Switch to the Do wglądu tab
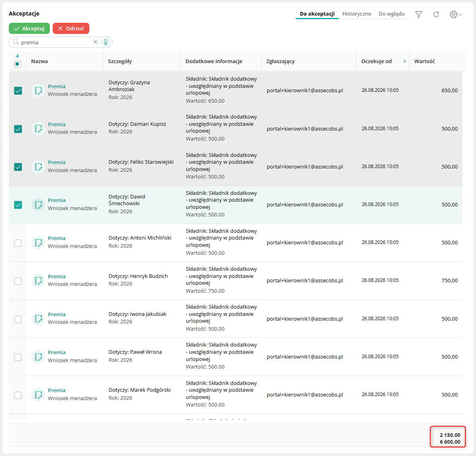 coord(391,14)
